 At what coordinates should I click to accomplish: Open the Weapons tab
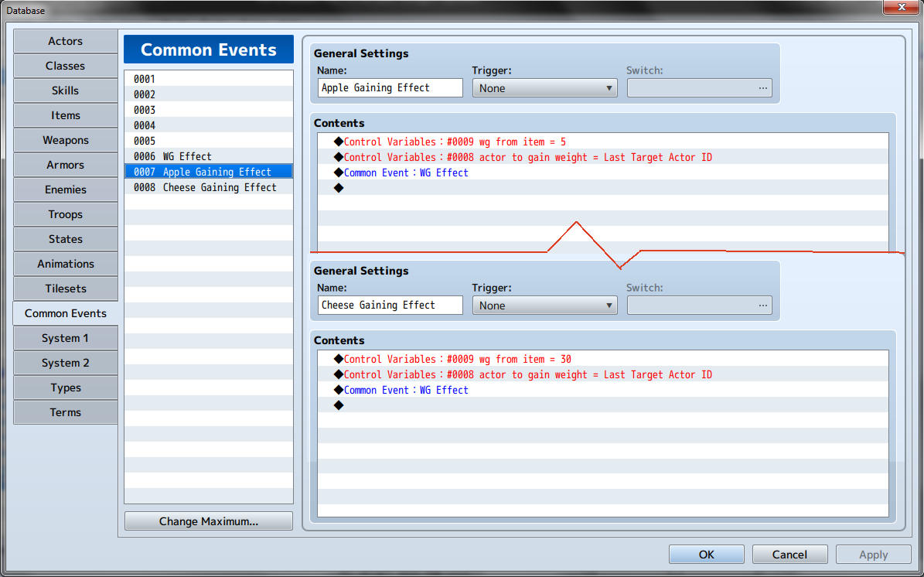(x=66, y=140)
